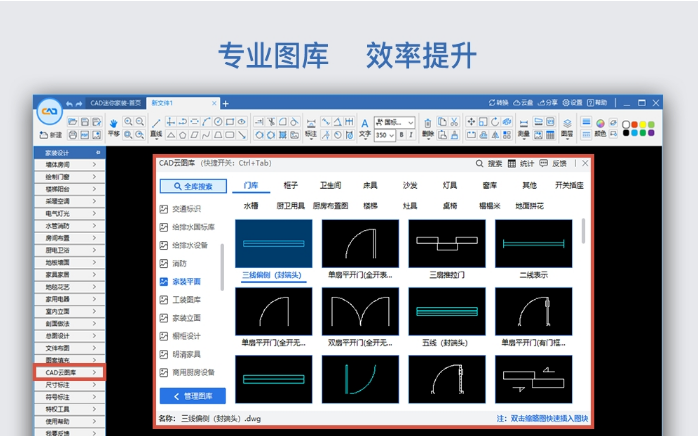Select the 给排水设备 library category
This screenshot has height=436, width=699.
(184, 245)
